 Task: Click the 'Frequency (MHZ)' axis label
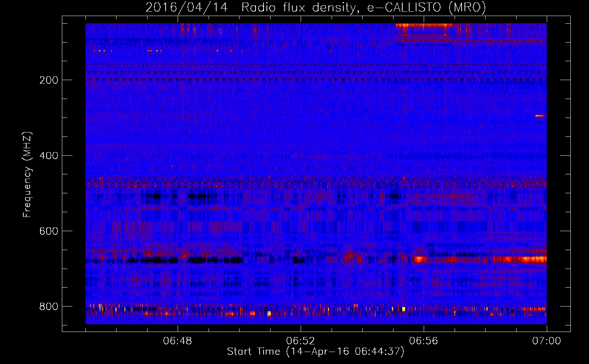[27, 175]
